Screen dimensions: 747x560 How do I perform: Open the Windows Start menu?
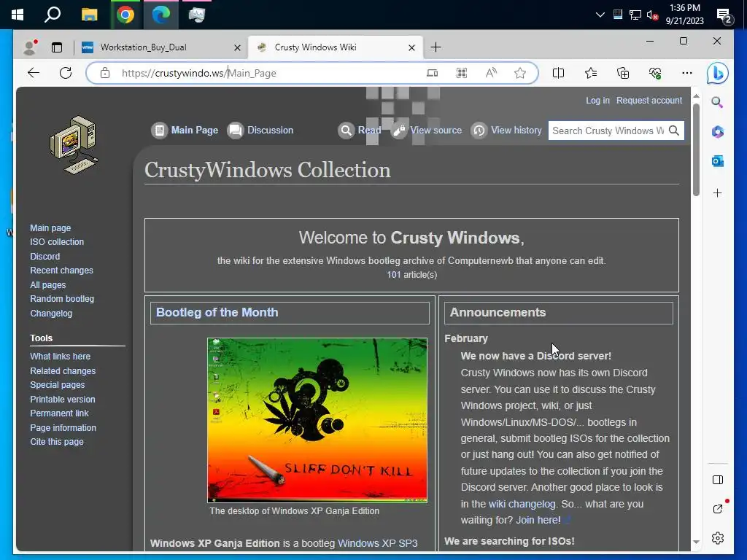click(x=18, y=15)
